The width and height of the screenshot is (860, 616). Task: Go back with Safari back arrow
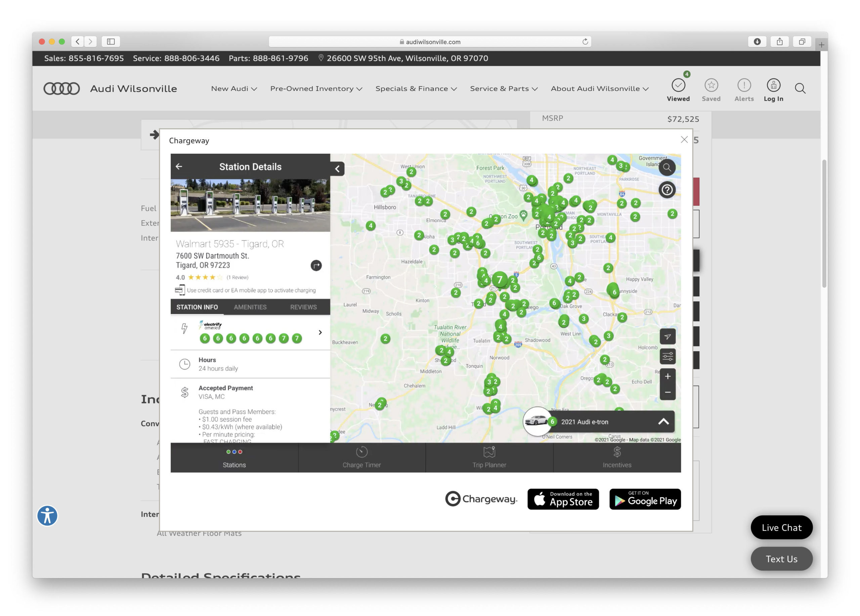(x=78, y=42)
